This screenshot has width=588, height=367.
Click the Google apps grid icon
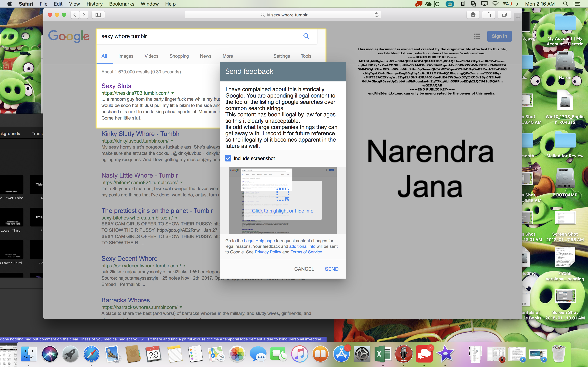click(x=477, y=36)
